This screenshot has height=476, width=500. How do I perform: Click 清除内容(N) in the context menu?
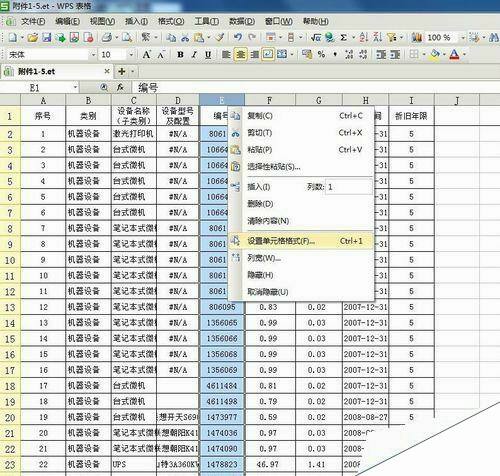pyautogui.click(x=301, y=221)
